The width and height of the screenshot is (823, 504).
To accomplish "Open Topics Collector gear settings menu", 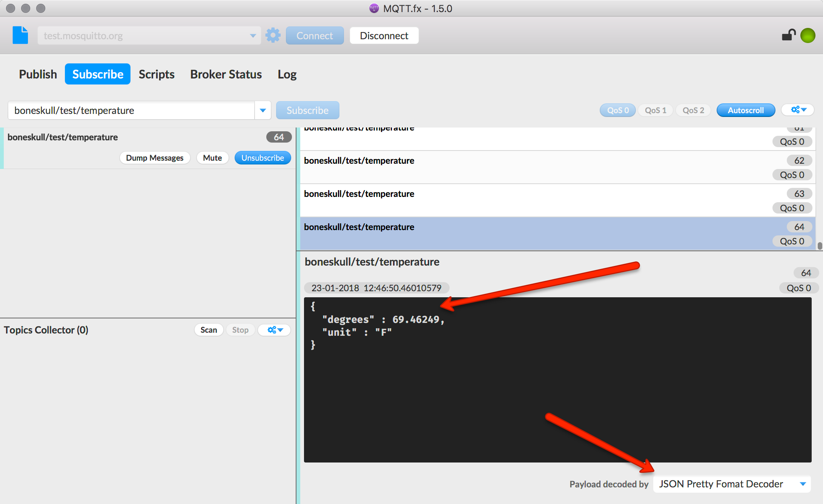I will click(275, 330).
